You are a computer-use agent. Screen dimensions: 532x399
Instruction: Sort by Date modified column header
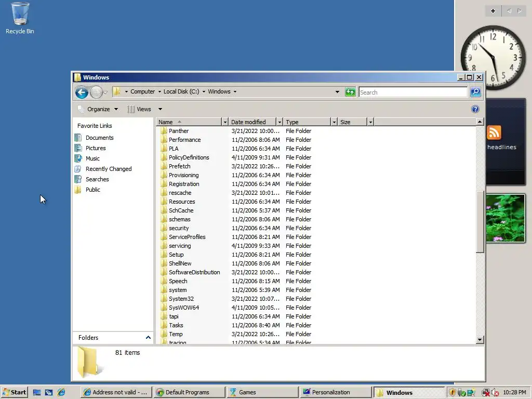click(x=253, y=122)
